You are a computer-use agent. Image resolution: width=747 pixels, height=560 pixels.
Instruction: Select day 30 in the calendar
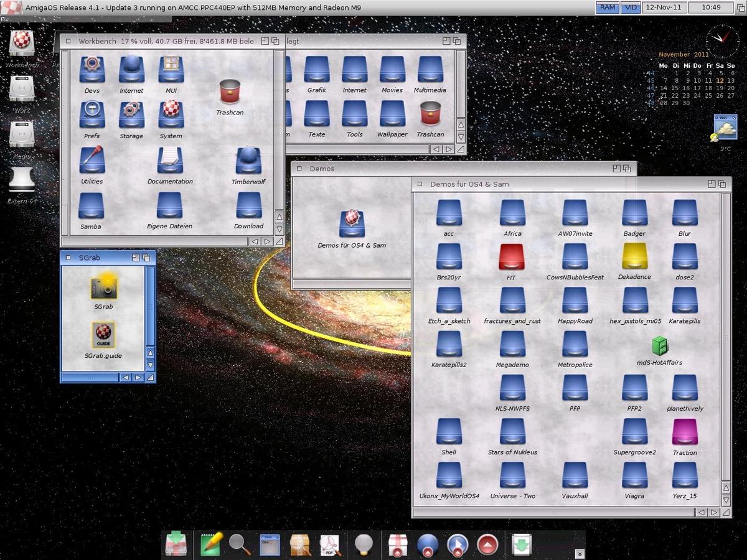686,103
